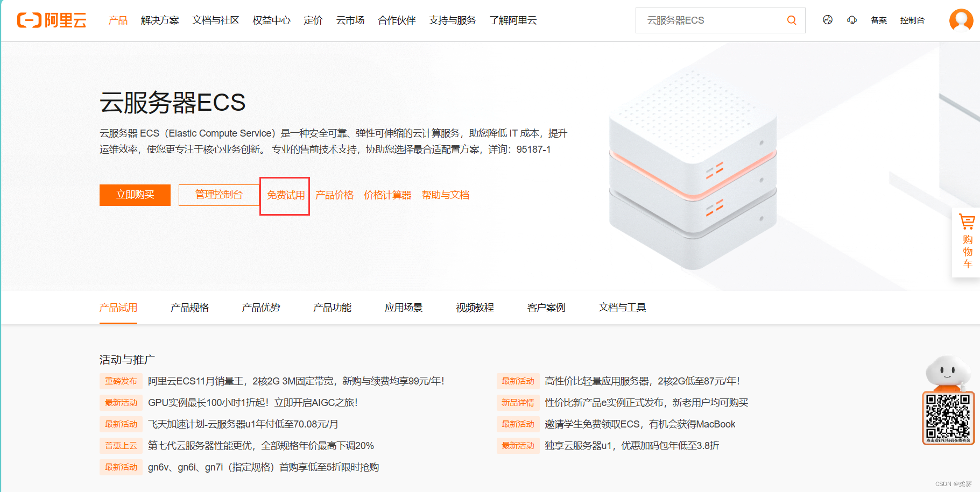
Task: Click the 立即购买 button
Action: (135, 195)
